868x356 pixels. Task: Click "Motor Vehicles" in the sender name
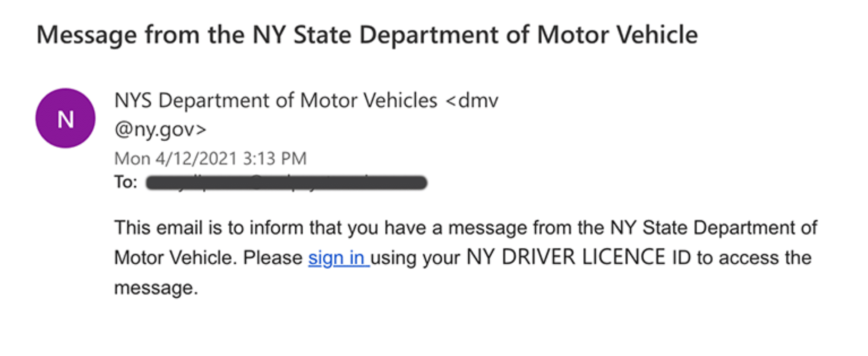(369, 100)
